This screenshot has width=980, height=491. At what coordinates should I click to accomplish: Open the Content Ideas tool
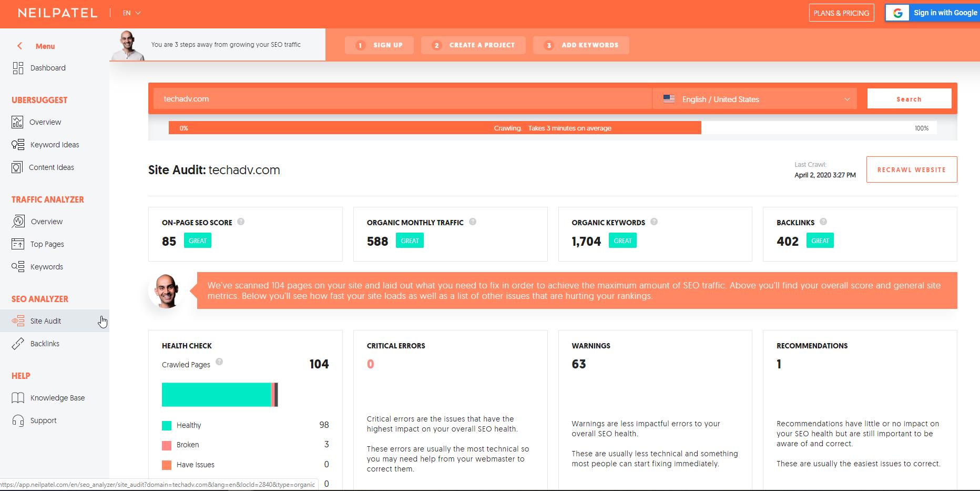click(x=51, y=167)
